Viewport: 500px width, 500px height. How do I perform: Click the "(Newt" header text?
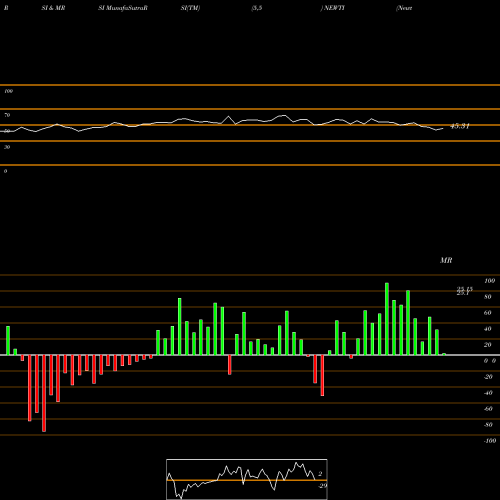pyautogui.click(x=404, y=8)
